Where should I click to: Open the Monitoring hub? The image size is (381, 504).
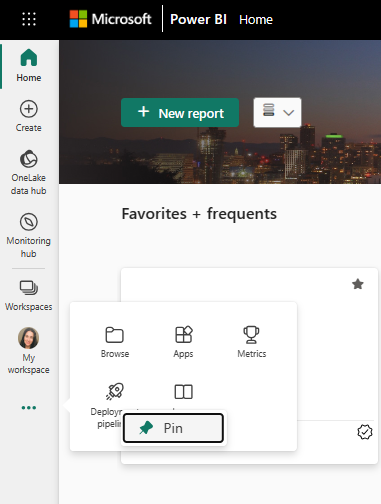[29, 235]
